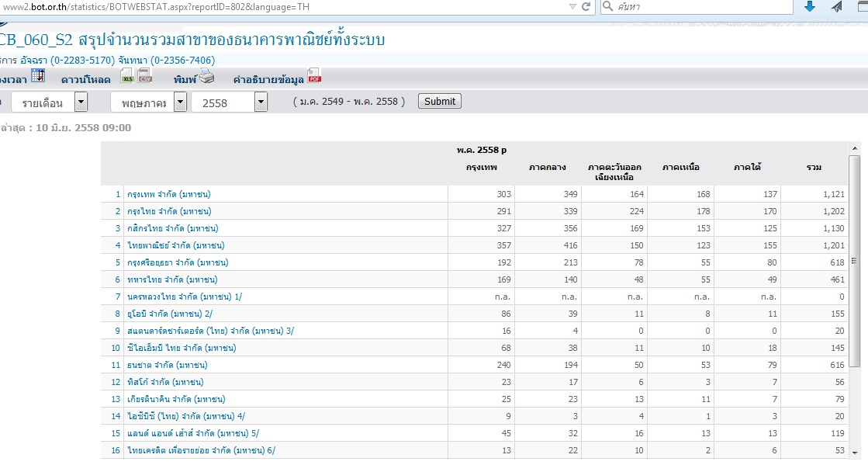This screenshot has height=465, width=868.
Task: Open ไทยพาณิชย์ จำกัด (มหาชน) row link
Action: coord(176,245)
